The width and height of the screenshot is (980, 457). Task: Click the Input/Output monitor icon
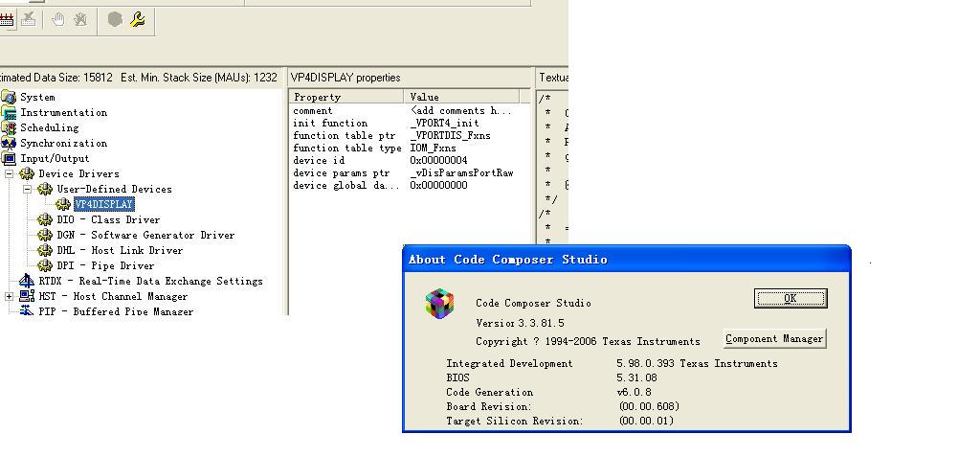coord(9,158)
